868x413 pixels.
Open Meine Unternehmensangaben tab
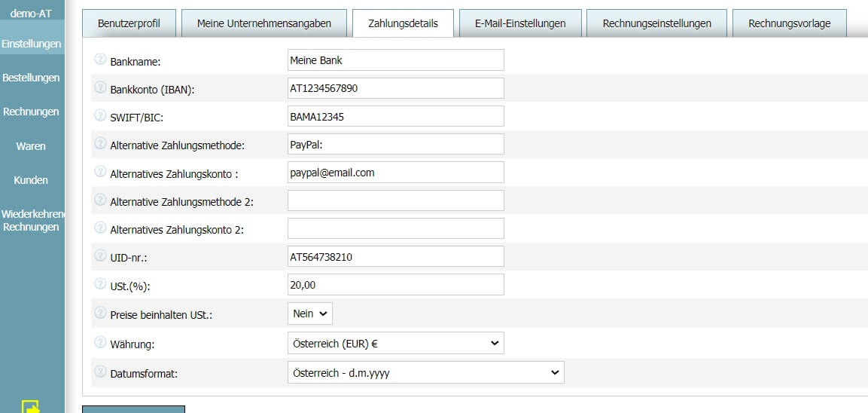[x=264, y=23]
